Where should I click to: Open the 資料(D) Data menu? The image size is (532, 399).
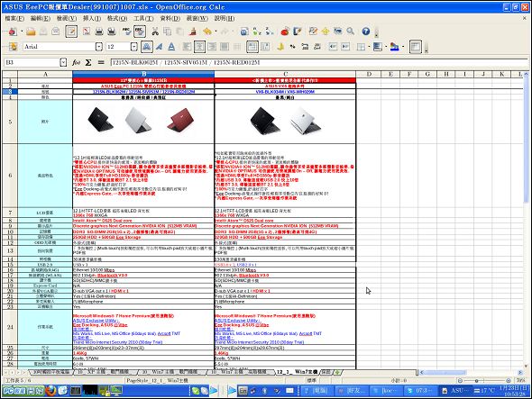pyautogui.click(x=170, y=18)
